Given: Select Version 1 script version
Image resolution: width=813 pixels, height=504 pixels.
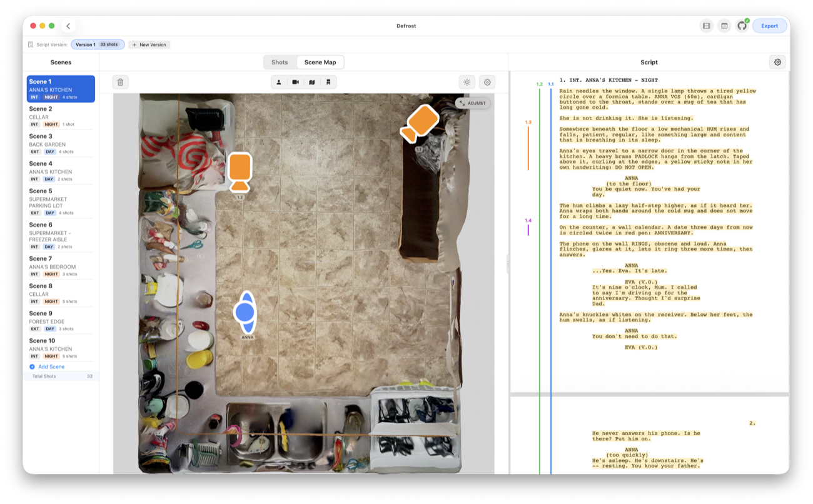Looking at the screenshot, I should pyautogui.click(x=98, y=44).
